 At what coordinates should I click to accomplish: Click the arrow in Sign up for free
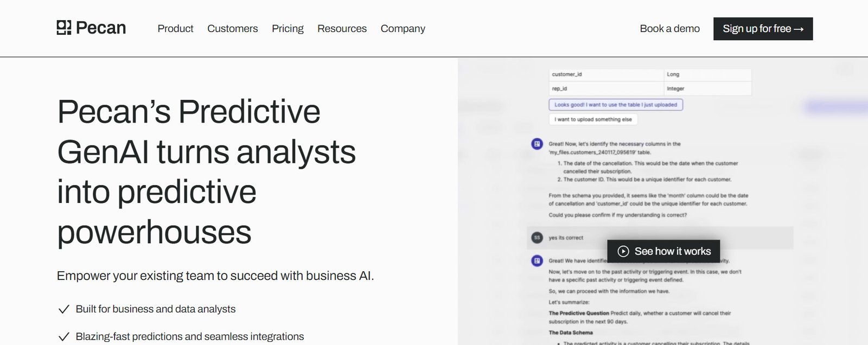(x=798, y=29)
